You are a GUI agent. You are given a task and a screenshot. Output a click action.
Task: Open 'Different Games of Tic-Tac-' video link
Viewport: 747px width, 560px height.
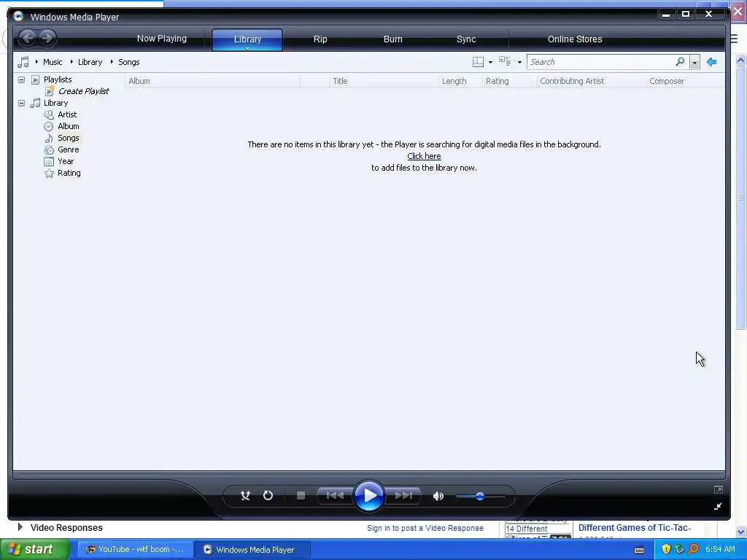pos(635,528)
